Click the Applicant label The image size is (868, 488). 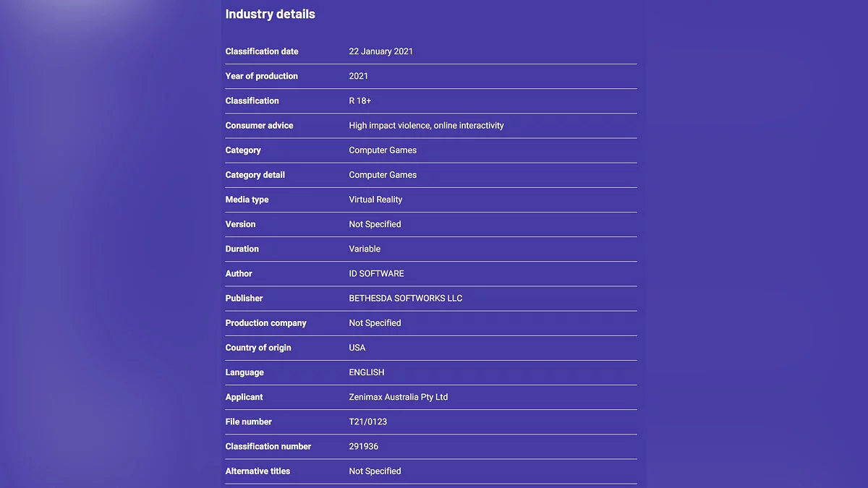tap(244, 397)
